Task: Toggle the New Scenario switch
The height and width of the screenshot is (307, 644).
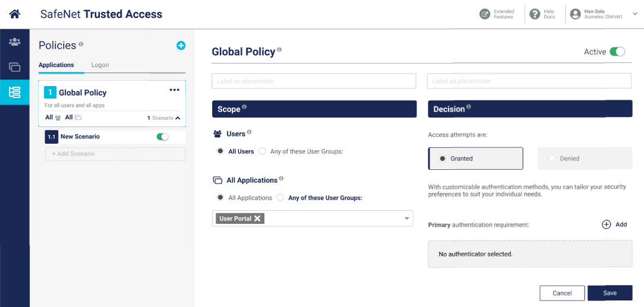Action: (x=163, y=137)
